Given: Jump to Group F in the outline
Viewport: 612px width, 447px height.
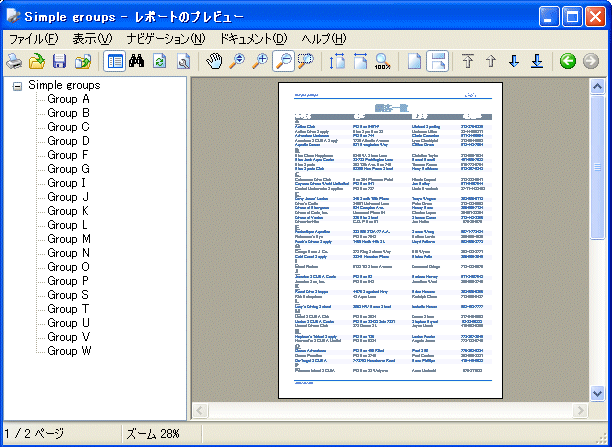Looking at the screenshot, I should point(68,155).
